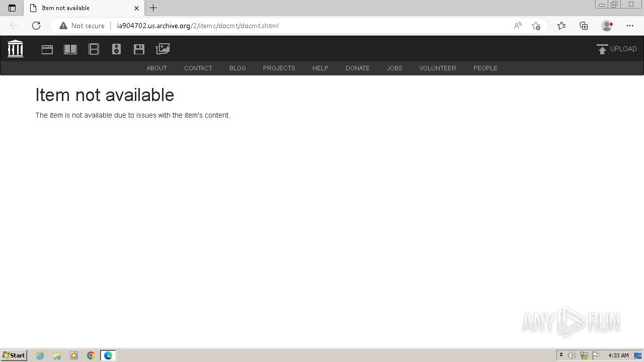Close the 'Item not available' tab

[x=136, y=8]
